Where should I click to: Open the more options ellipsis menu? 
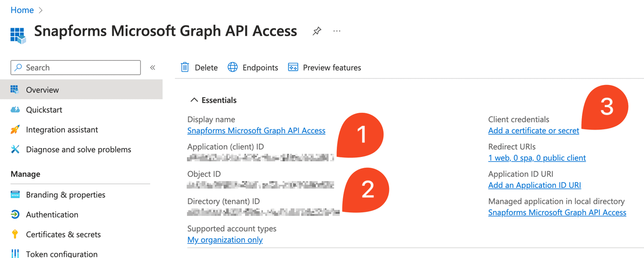337,31
